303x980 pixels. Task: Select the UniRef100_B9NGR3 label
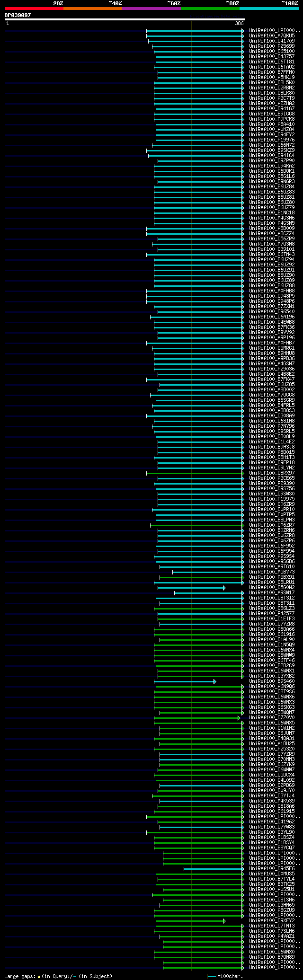(x=272, y=181)
